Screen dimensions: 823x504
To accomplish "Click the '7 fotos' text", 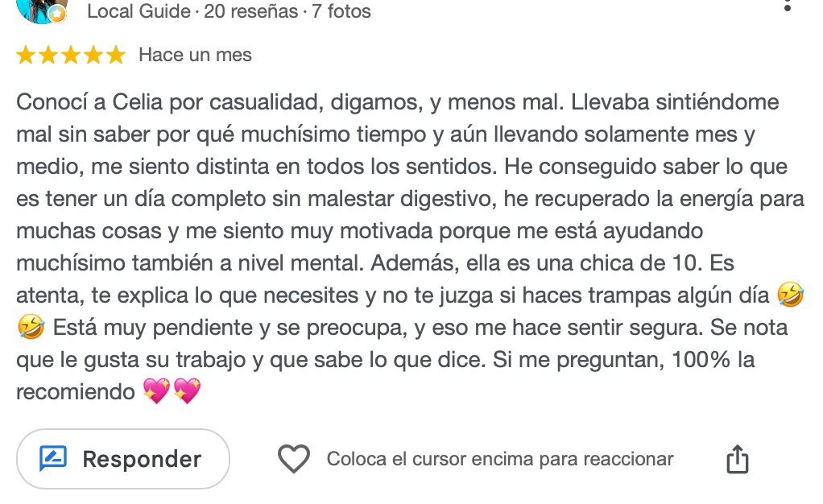I will (341, 11).
